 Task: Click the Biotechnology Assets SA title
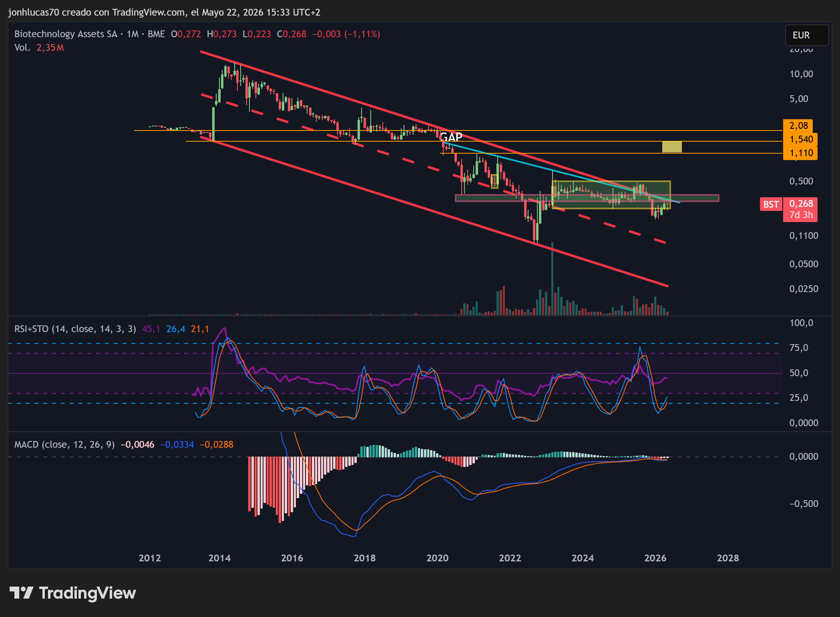[66, 34]
